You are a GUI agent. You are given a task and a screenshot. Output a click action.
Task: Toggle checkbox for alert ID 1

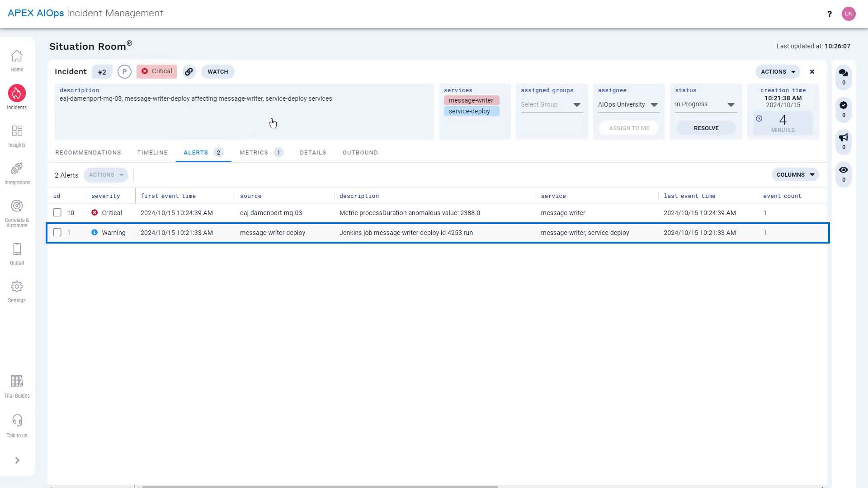[57, 232]
